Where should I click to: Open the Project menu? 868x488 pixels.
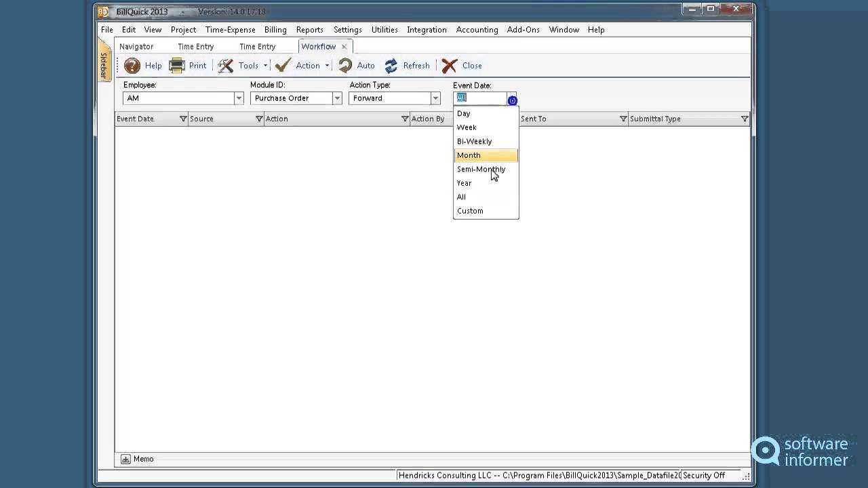click(x=183, y=30)
